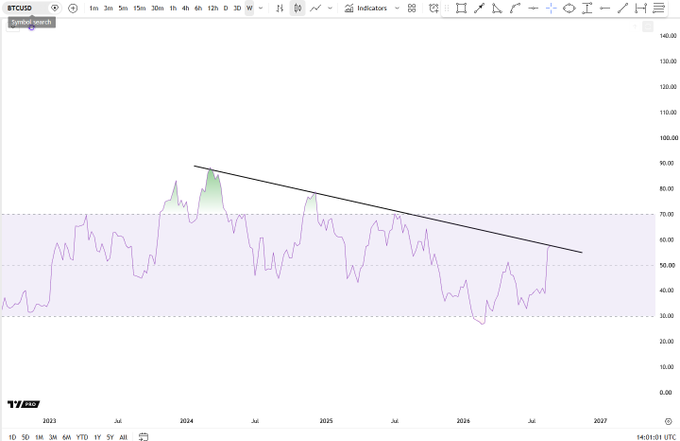Choose the line chart style icon
The width and height of the screenshot is (680, 441).
coord(315,8)
